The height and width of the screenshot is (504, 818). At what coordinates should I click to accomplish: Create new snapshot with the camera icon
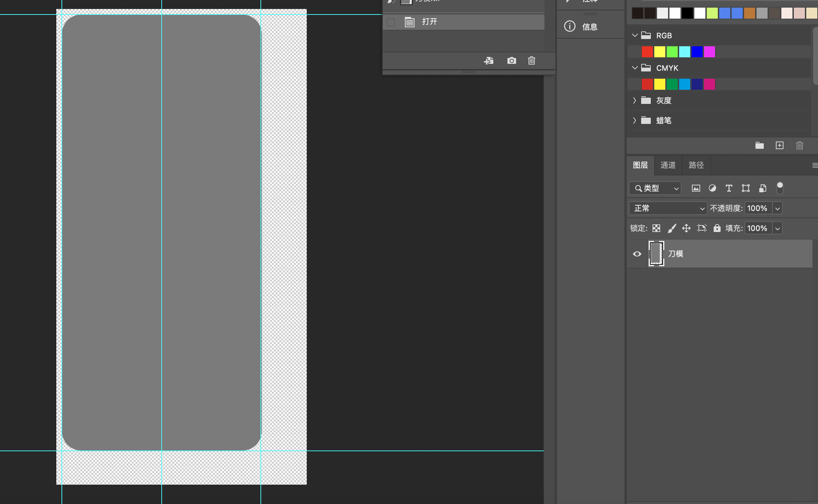coord(511,61)
